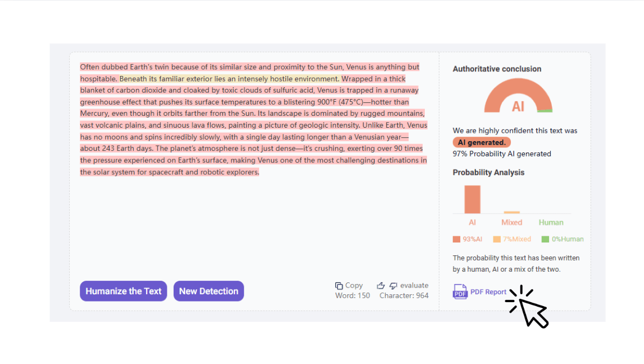Viewport: 644px width, 364px height.
Task: Click the green 0%Human legend swatch
Action: (545, 239)
